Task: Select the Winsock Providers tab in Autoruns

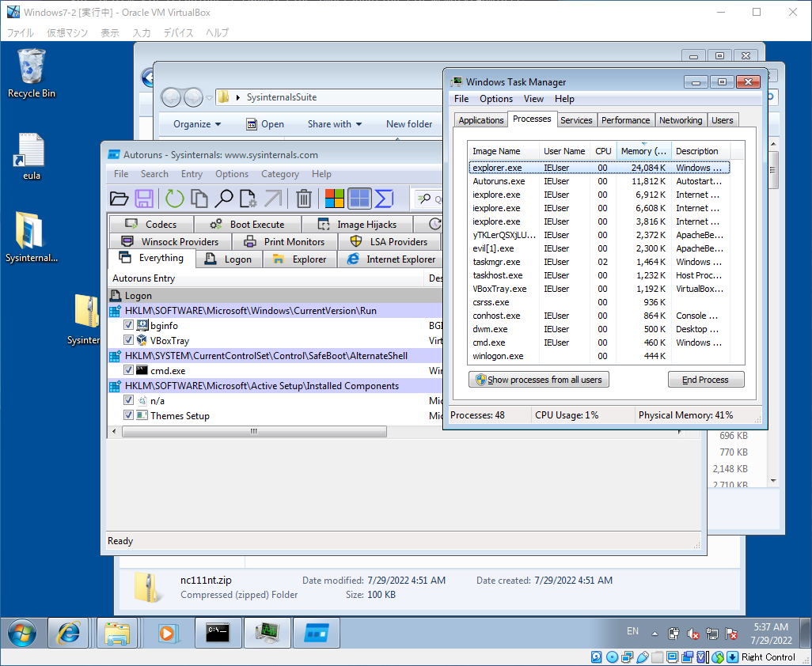Action: [170, 242]
